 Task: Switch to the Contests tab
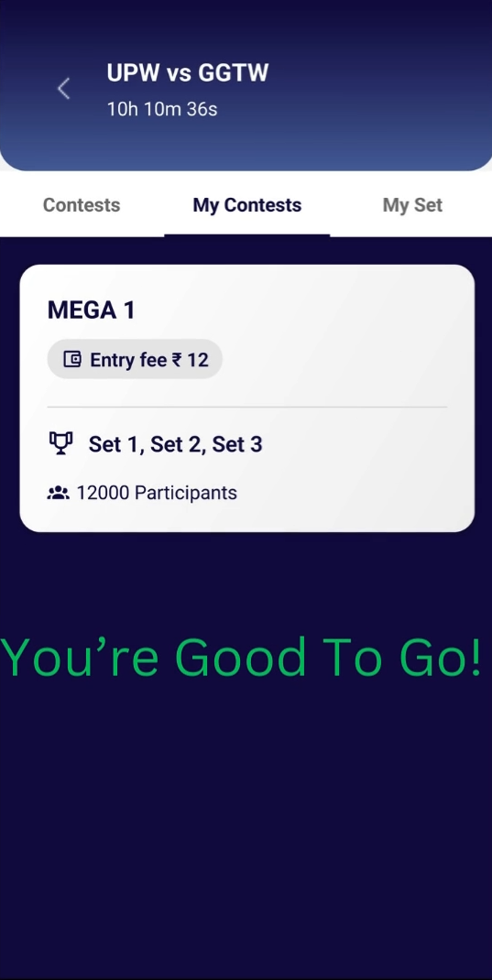point(82,205)
